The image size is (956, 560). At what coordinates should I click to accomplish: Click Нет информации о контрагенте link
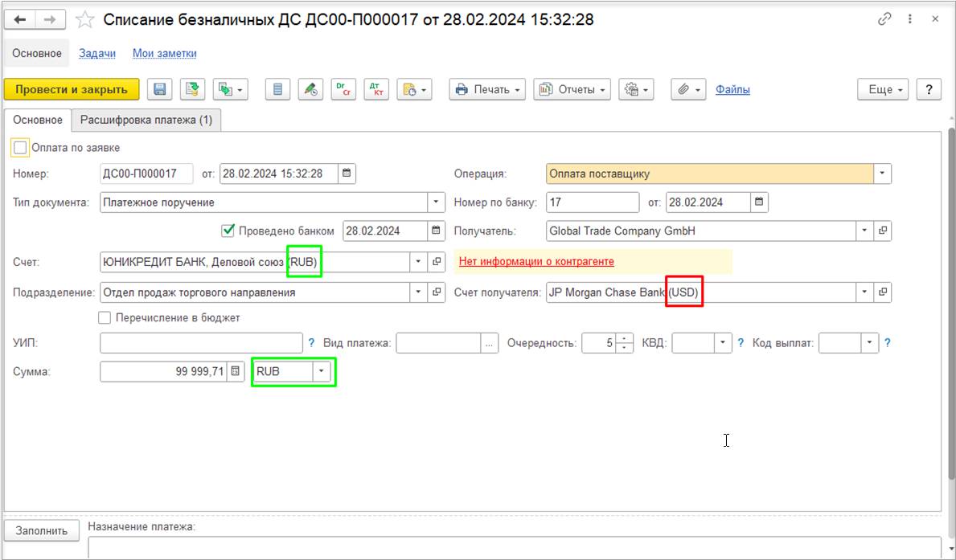(536, 261)
